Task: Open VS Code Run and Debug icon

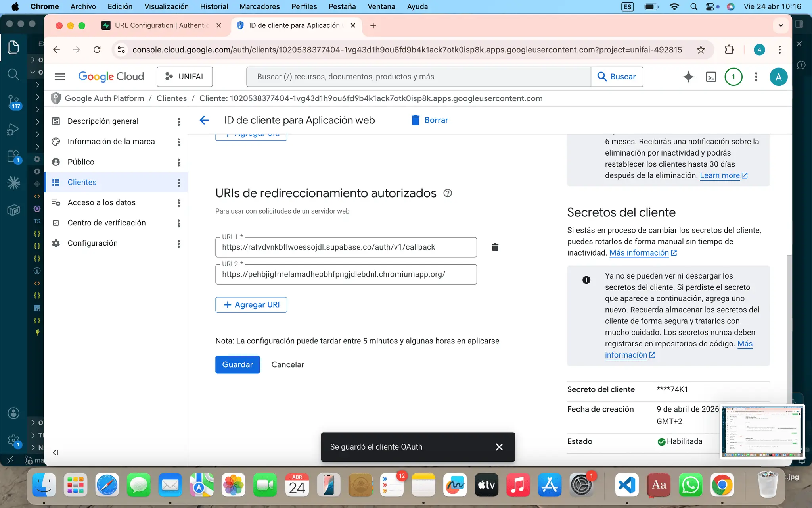Action: coord(13,129)
